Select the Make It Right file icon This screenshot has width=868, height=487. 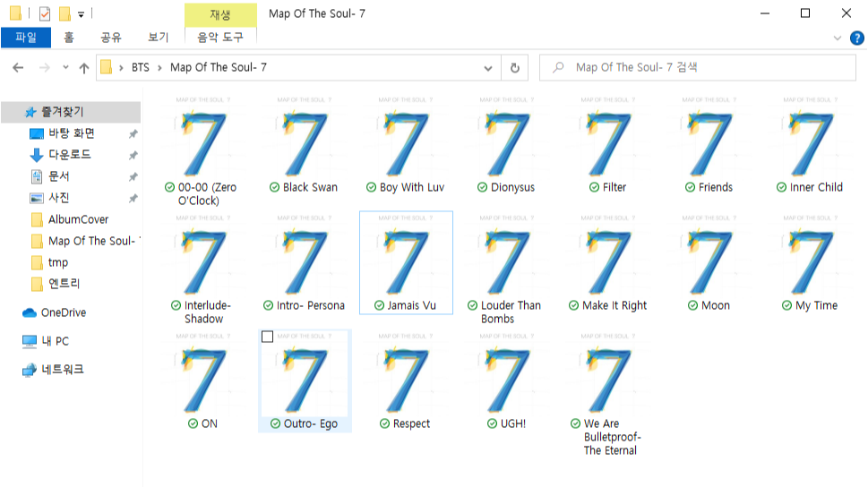click(608, 256)
